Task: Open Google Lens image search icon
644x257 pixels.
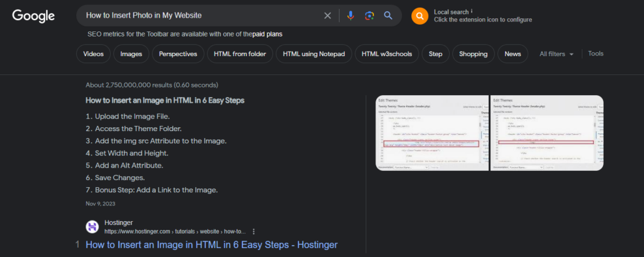Action: [369, 16]
